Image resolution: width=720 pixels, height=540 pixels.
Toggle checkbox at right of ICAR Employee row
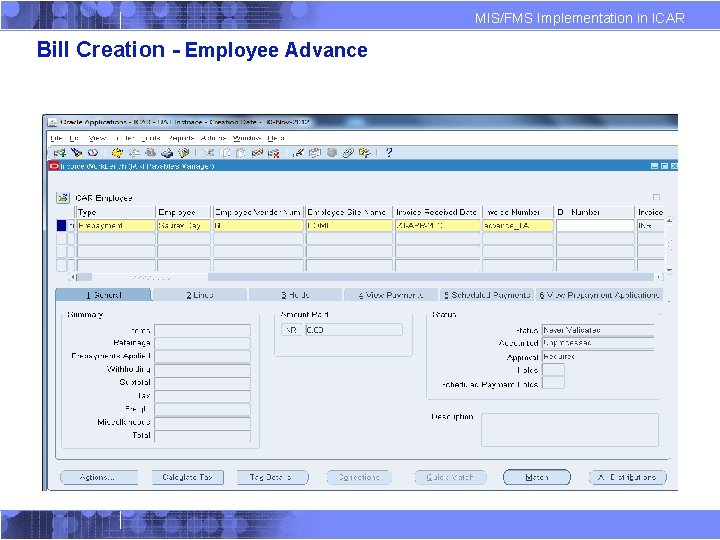[x=656, y=197]
